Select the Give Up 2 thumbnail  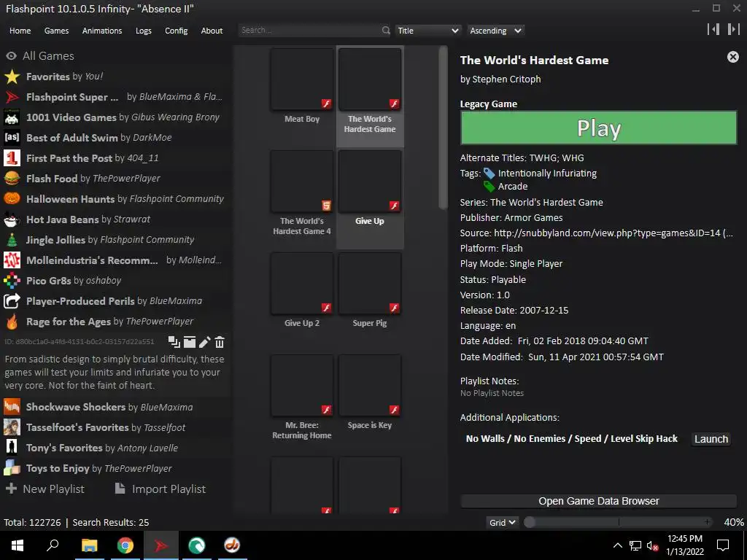point(302,284)
